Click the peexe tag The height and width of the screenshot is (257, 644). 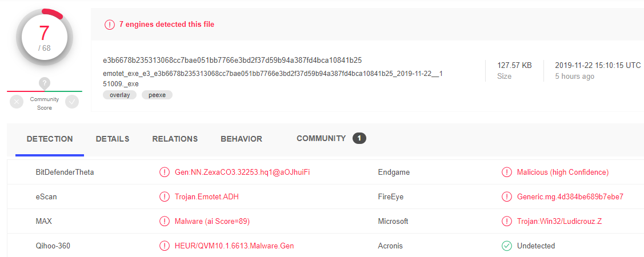157,95
